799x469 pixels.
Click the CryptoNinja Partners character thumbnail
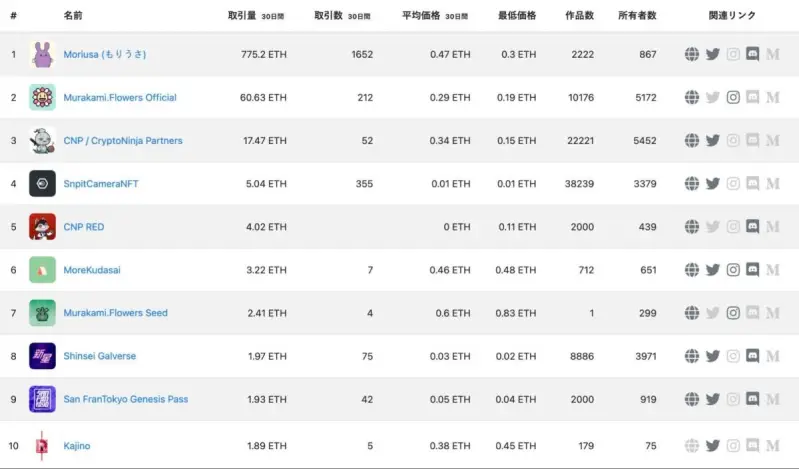[42, 140]
